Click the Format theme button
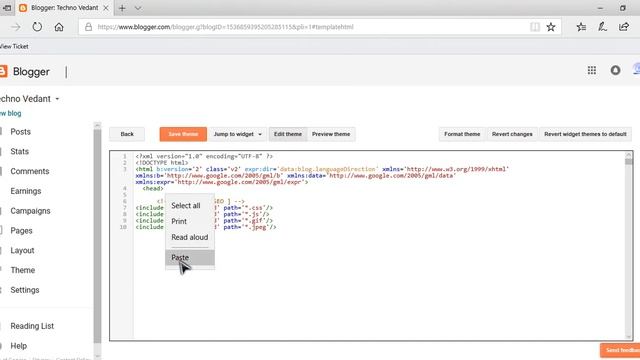This screenshot has height=360, width=640. (x=462, y=134)
